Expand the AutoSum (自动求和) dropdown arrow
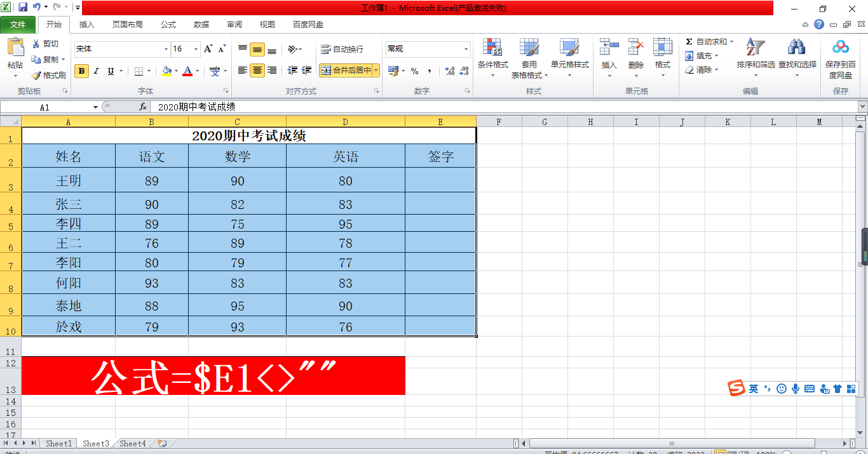This screenshot has width=868, height=454. click(x=731, y=42)
